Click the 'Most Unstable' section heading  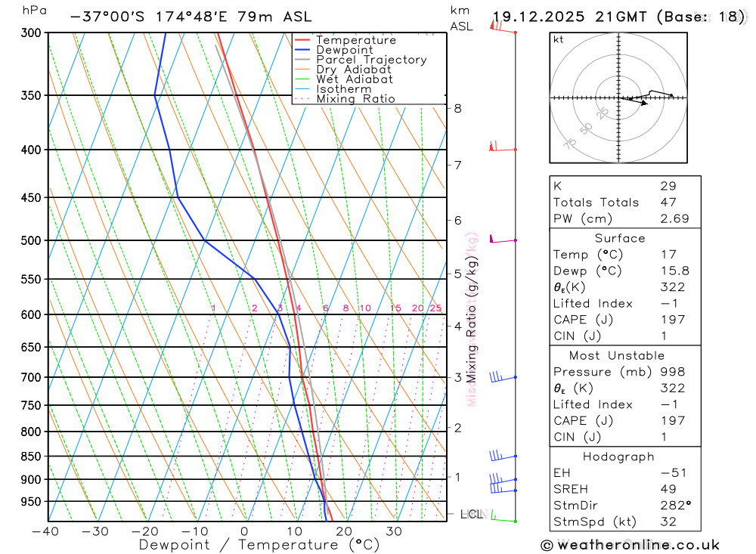pos(617,356)
